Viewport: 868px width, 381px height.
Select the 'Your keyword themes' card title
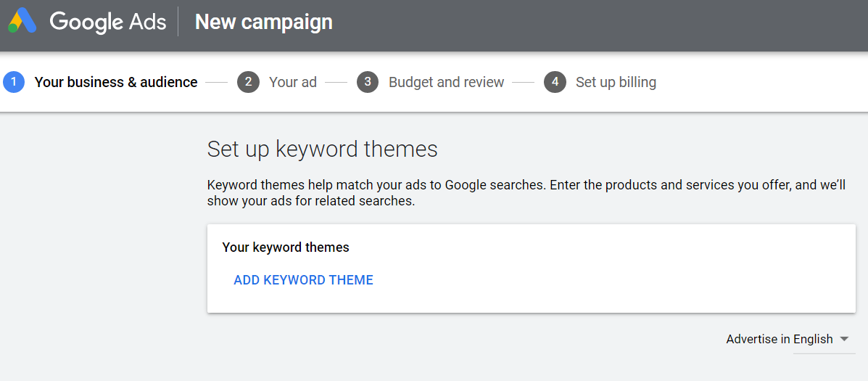coord(286,247)
